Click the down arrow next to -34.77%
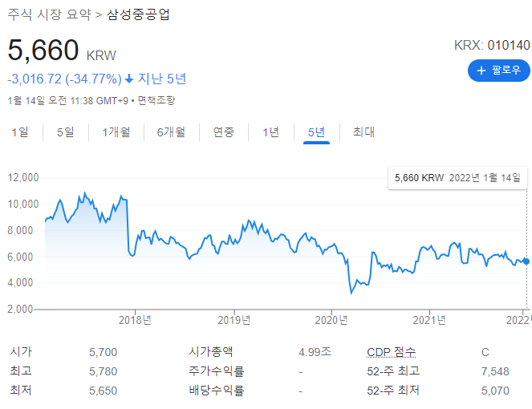 tap(129, 79)
